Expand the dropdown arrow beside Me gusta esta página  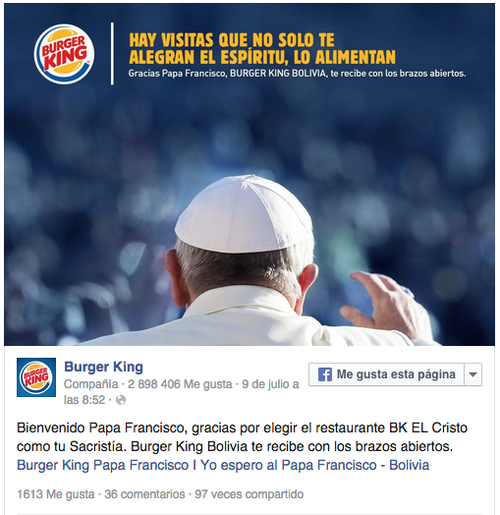pyautogui.click(x=473, y=374)
